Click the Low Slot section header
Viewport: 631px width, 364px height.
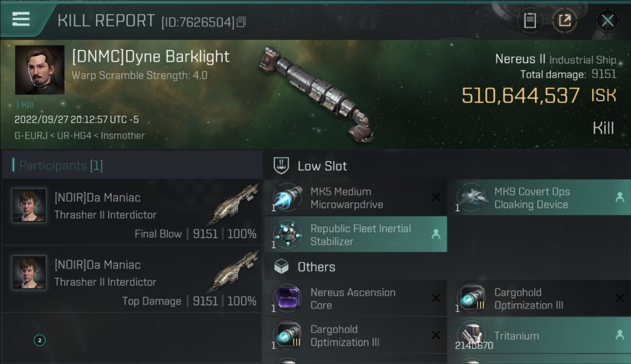322,166
